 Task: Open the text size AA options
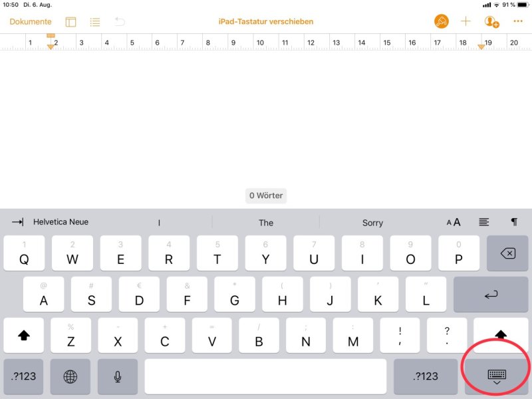[454, 222]
